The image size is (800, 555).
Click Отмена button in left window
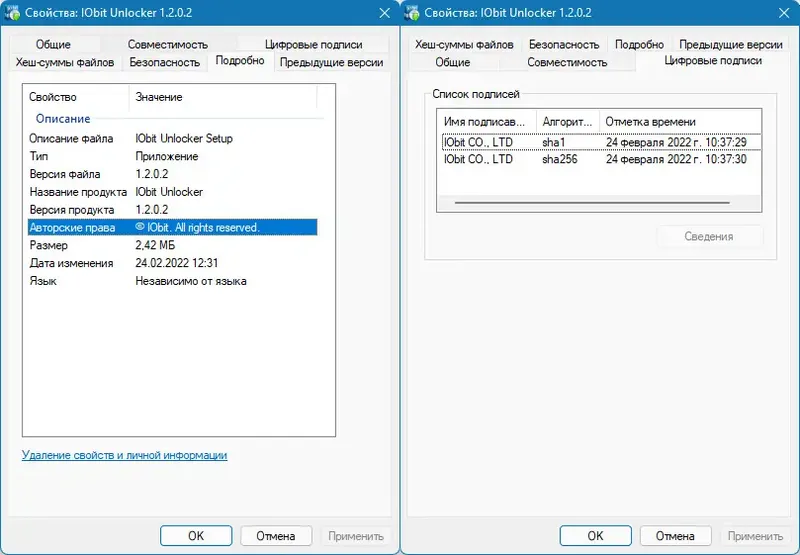276,536
